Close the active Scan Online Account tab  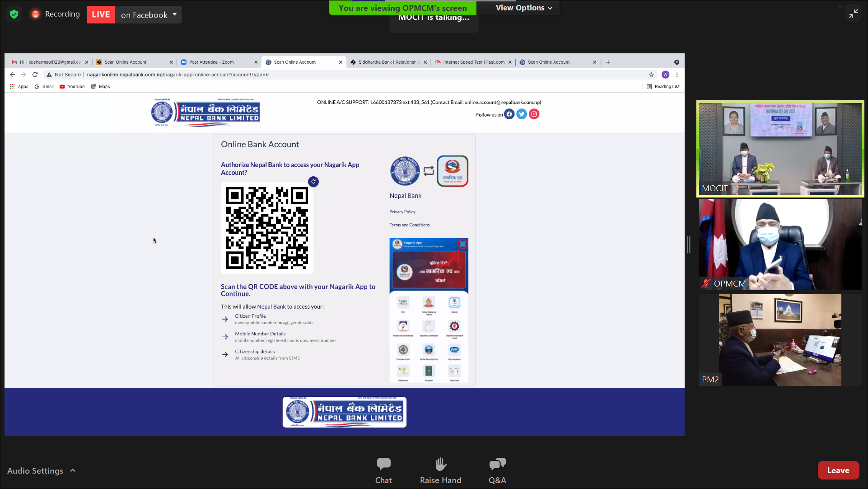[341, 62]
